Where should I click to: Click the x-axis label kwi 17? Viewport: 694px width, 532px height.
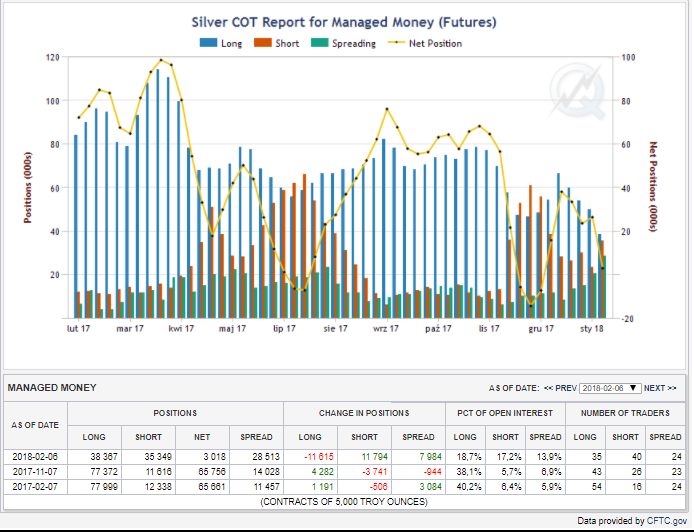tap(181, 329)
